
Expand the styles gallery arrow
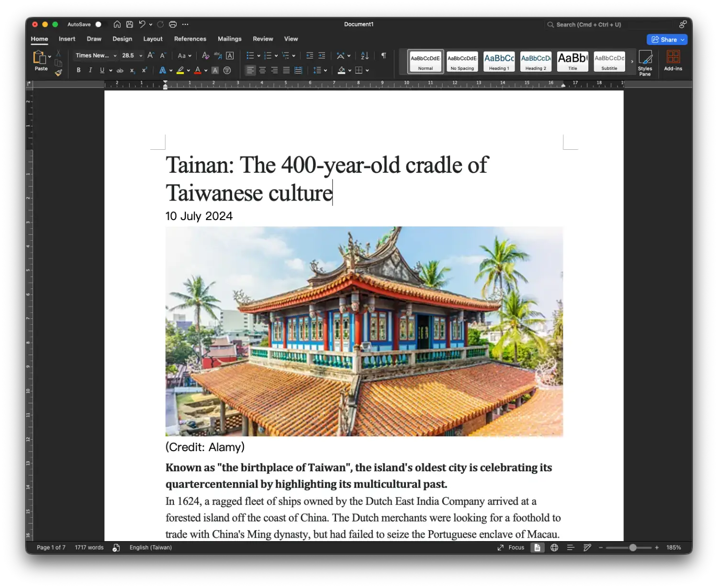coord(632,61)
